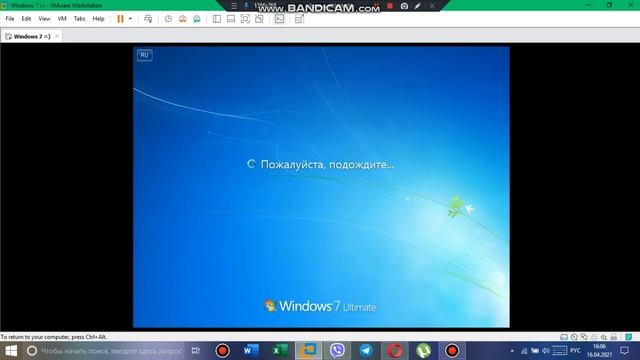
Task: Send Ctrl+Alt+Del to the VM
Action: [148, 19]
